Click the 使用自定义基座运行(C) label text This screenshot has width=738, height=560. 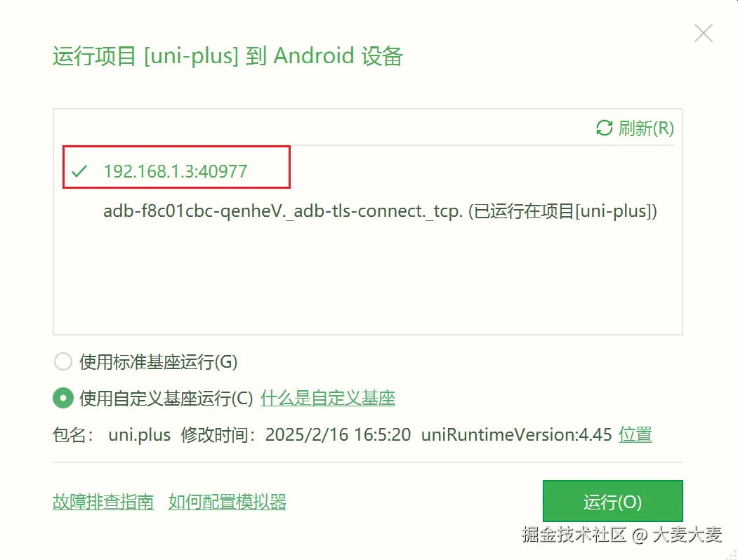tap(166, 398)
